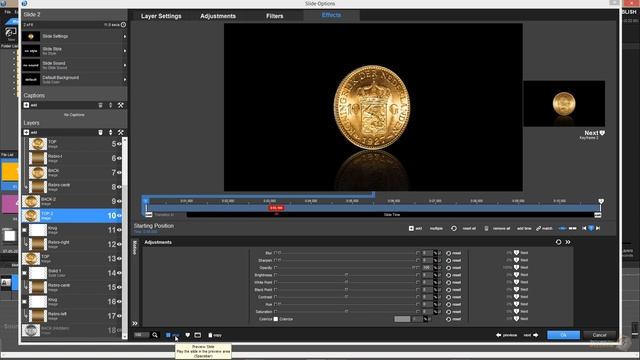Image resolution: width=640 pixels, height=360 pixels.
Task: Click Hue row Next keyframe marker
Action: (516, 304)
